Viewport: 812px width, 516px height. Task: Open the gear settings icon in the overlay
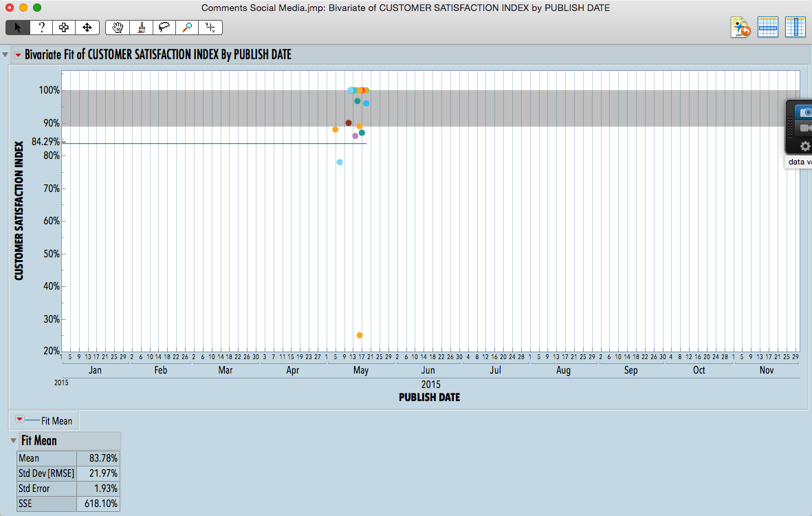tap(803, 146)
